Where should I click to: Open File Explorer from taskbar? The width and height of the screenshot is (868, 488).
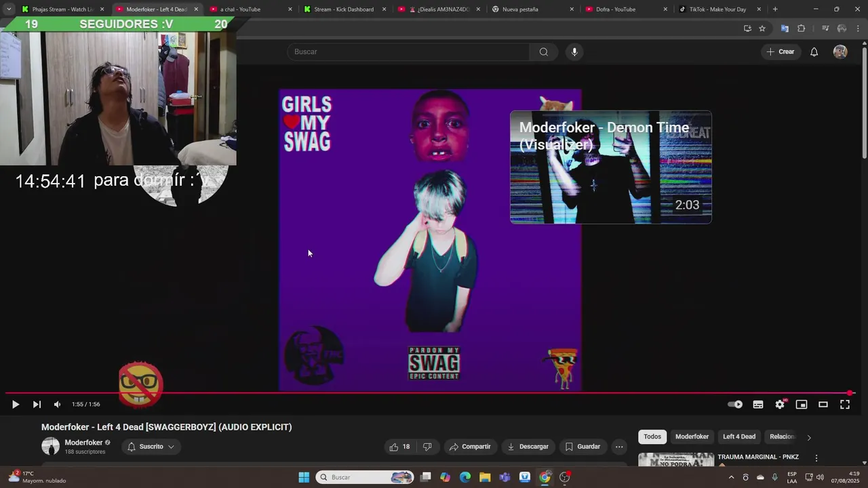click(485, 477)
